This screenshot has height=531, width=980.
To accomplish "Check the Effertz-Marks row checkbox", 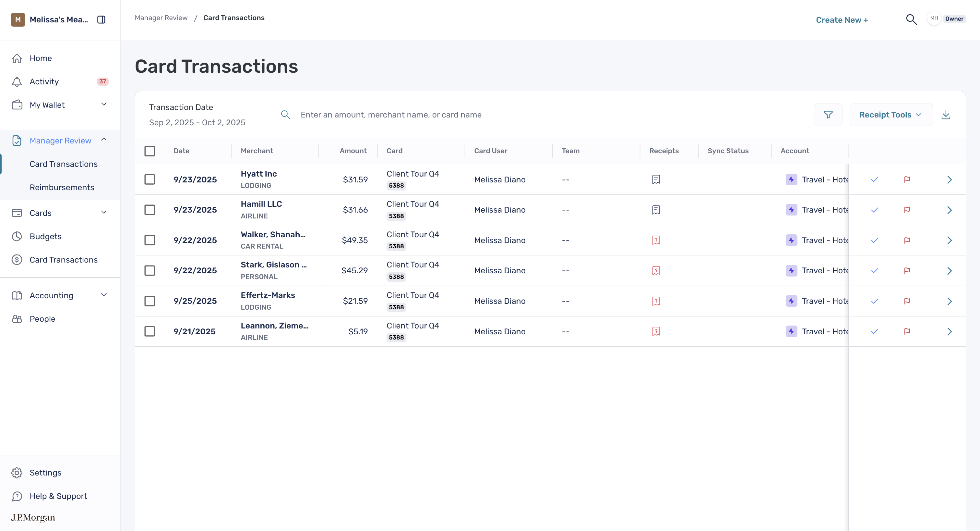I will tap(149, 301).
